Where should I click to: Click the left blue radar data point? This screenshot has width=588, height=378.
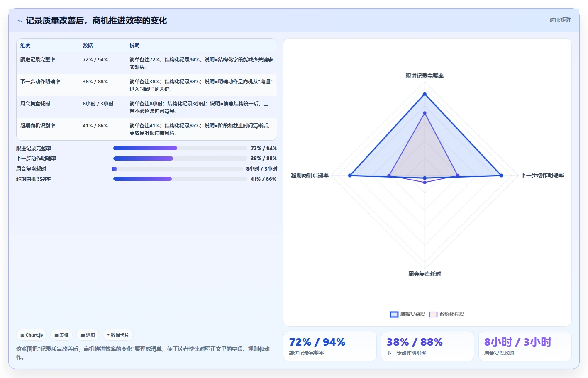[x=350, y=176]
